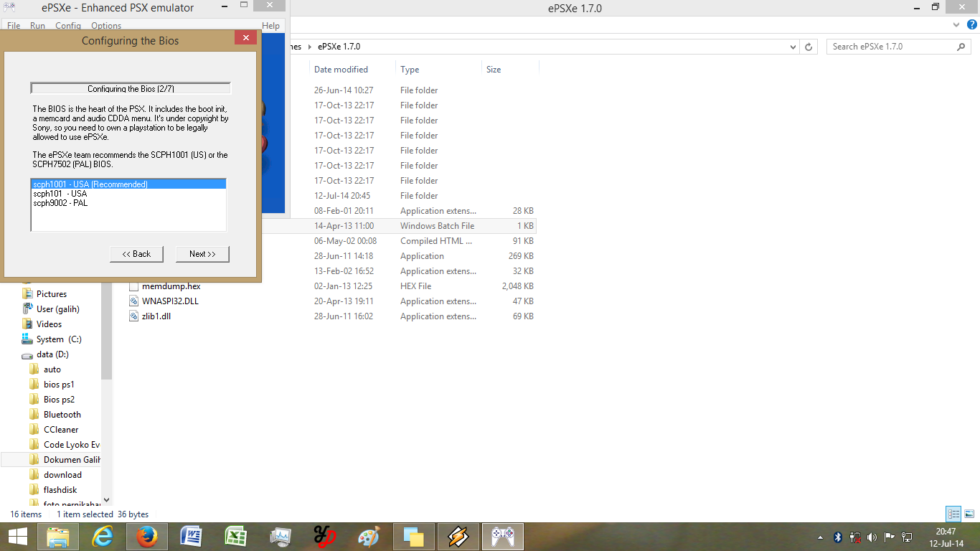
Task: Sort by Type column header
Action: tap(410, 70)
